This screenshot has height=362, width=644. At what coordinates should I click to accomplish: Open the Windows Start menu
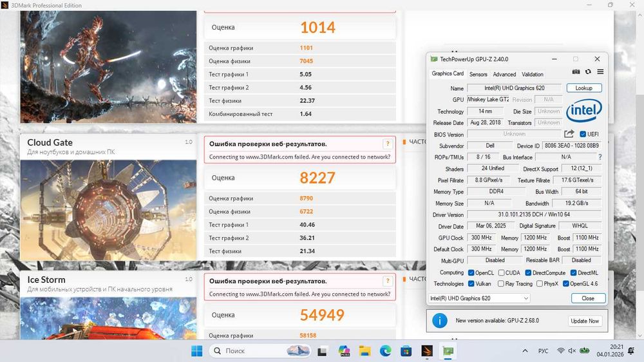[x=196, y=351]
